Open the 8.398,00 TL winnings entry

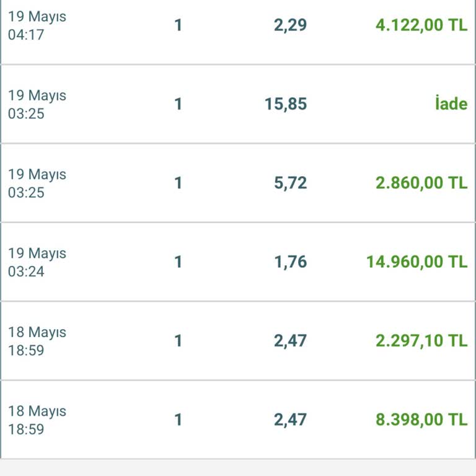point(421,420)
